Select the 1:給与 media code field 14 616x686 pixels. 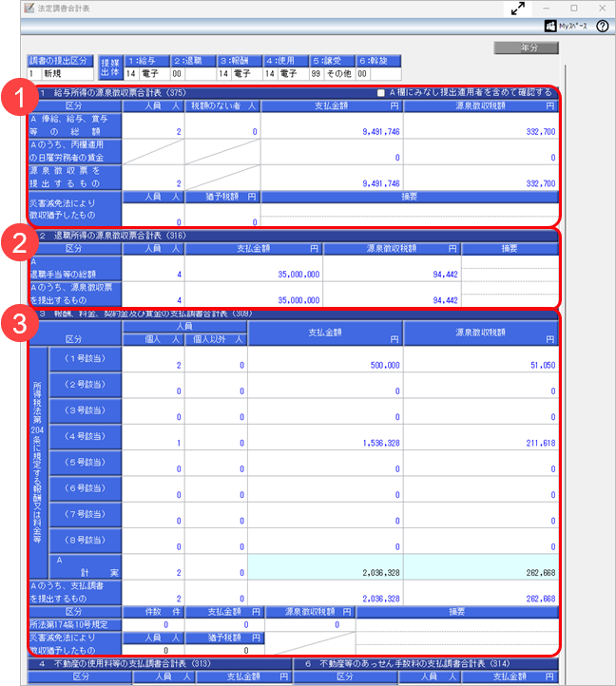tap(132, 73)
